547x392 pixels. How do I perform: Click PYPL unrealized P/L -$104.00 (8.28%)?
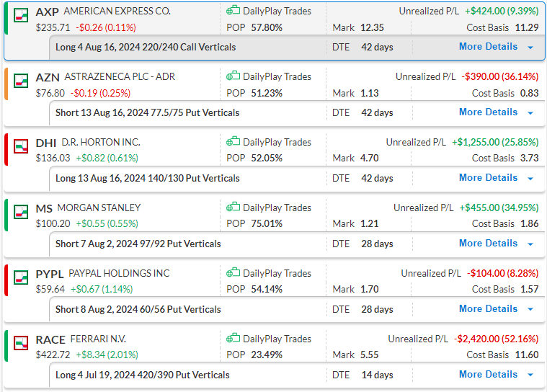(x=503, y=273)
